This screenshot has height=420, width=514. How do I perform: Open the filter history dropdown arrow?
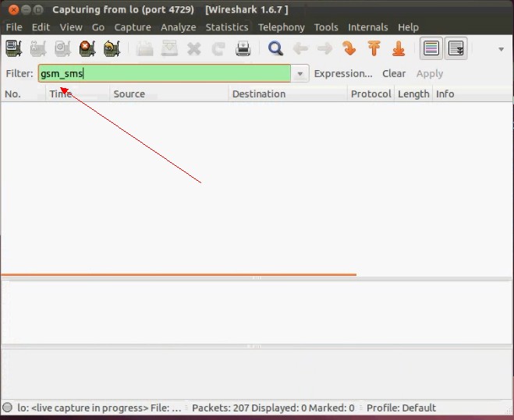coord(300,74)
